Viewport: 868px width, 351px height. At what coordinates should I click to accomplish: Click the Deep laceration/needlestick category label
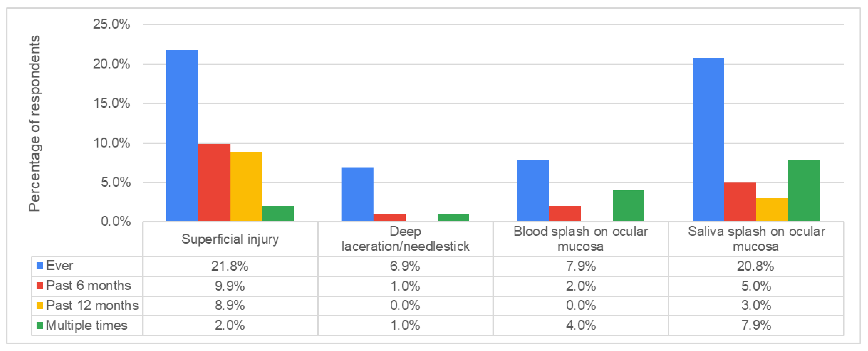[405, 239]
